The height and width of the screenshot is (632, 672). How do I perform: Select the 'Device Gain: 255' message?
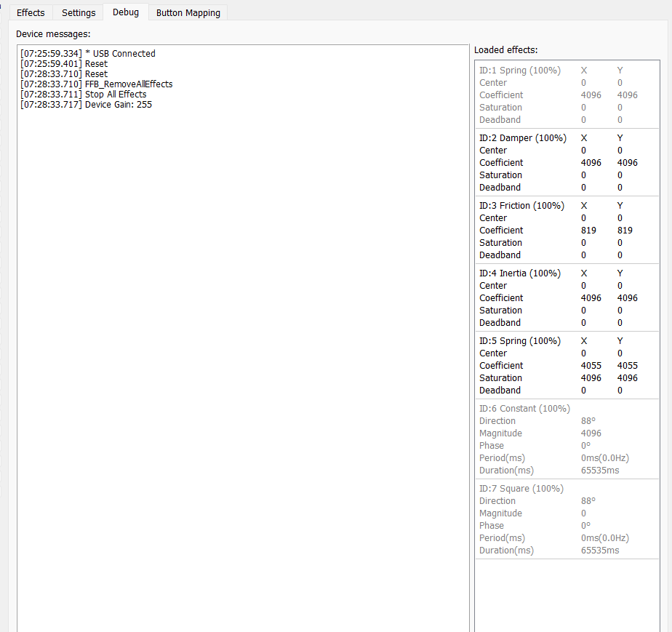86,105
